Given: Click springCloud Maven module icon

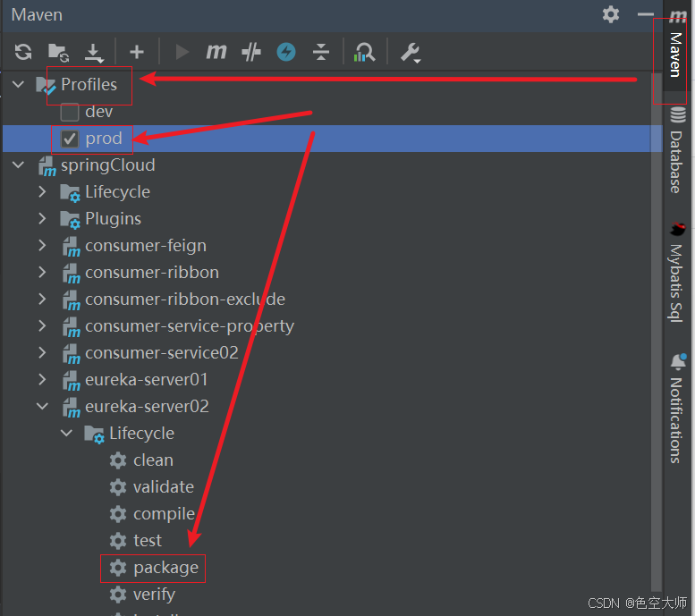Looking at the screenshot, I should click(x=47, y=165).
